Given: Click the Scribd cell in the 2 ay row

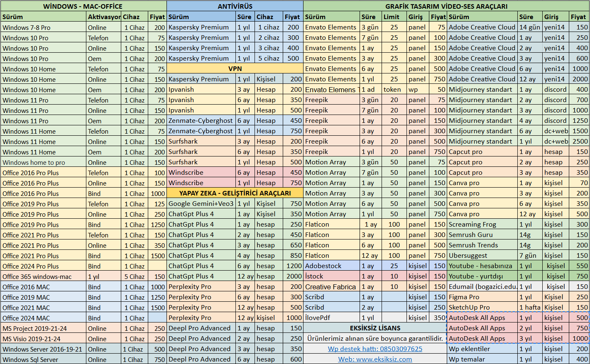Looking at the screenshot, I should pyautogui.click(x=332, y=307).
